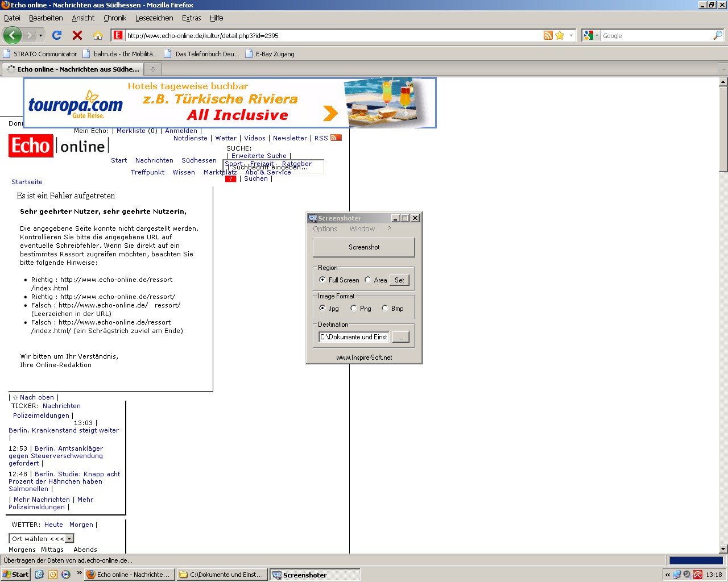Open the Polizeimeldungen ticker link
The height and width of the screenshot is (582, 728).
(x=41, y=415)
